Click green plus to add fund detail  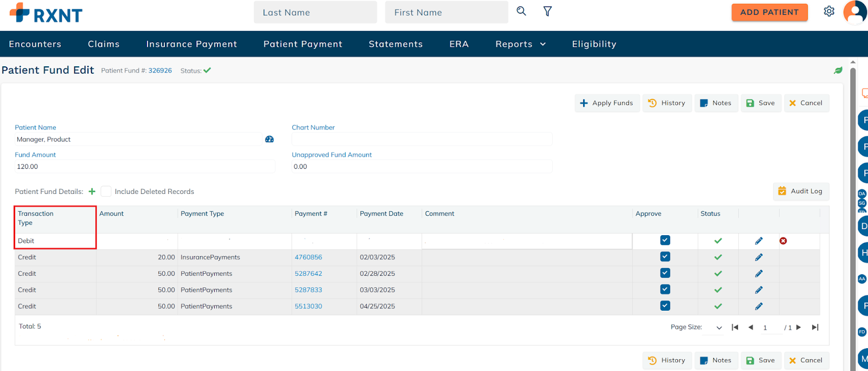92,191
